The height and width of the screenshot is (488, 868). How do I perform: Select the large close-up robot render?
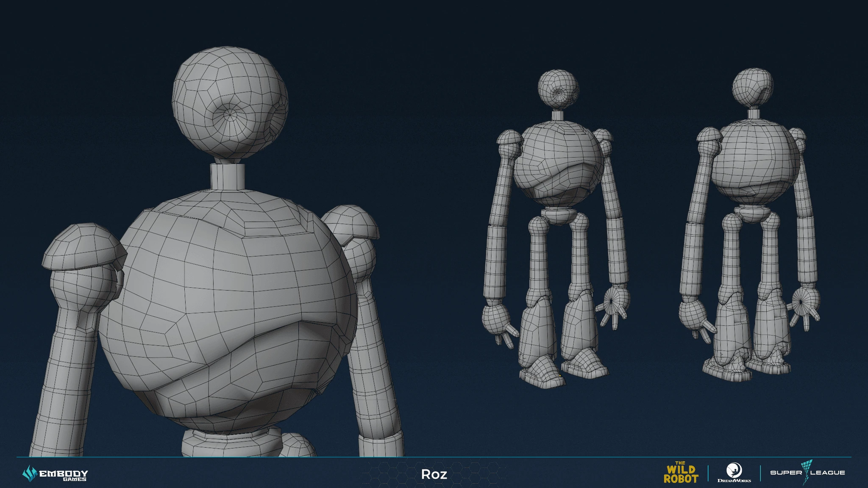(x=216, y=251)
